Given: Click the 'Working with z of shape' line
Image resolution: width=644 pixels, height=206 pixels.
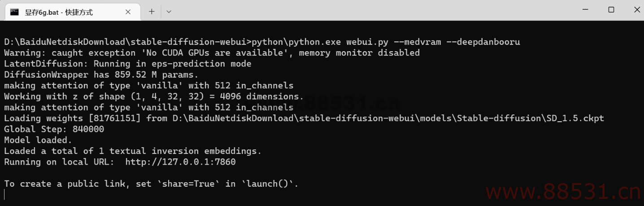Looking at the screenshot, I should click(153, 96).
